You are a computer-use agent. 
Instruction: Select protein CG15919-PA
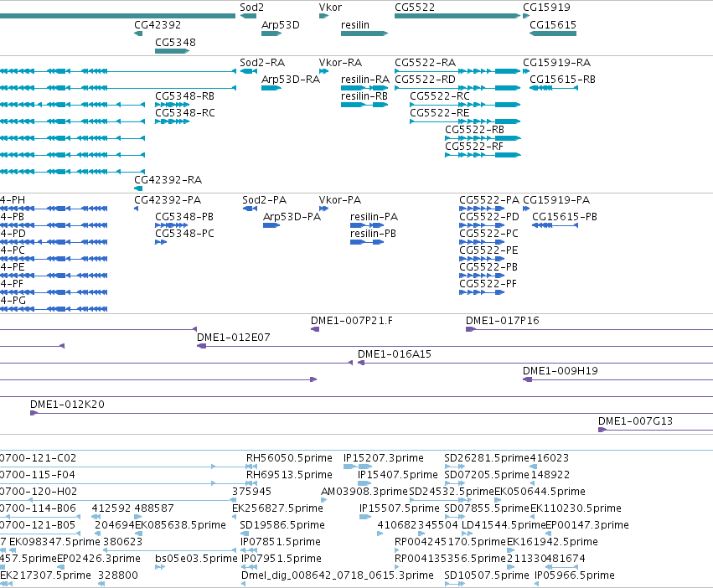[x=556, y=200]
